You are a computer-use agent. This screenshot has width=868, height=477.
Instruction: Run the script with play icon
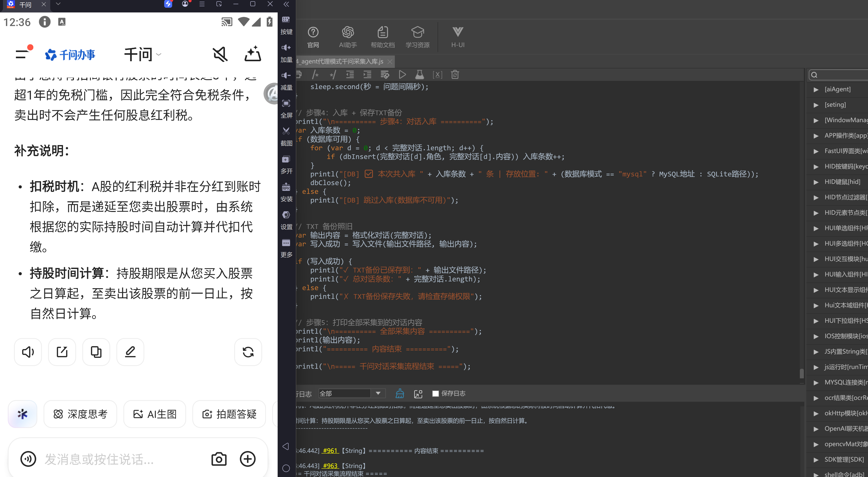(402, 74)
